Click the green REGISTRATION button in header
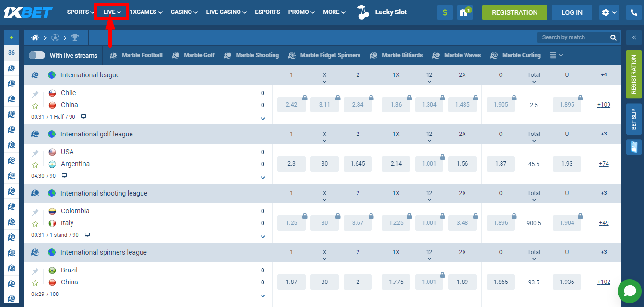644x307 pixels. (514, 12)
